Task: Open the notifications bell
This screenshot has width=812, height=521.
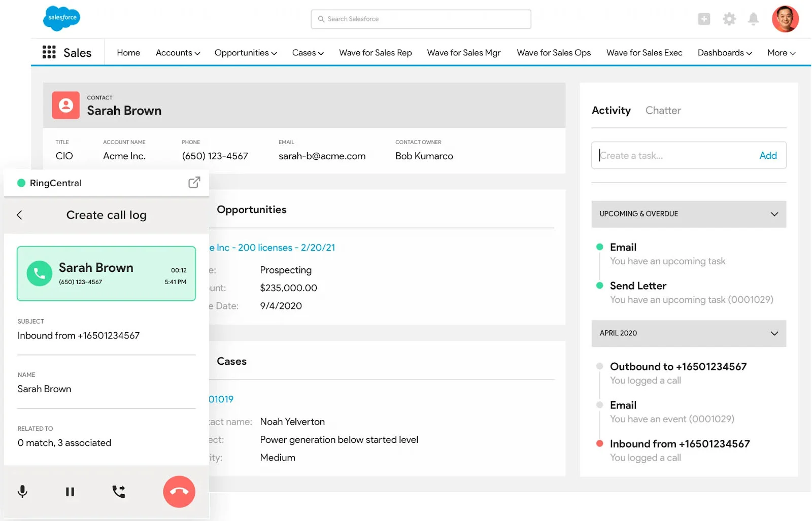Action: (754, 19)
